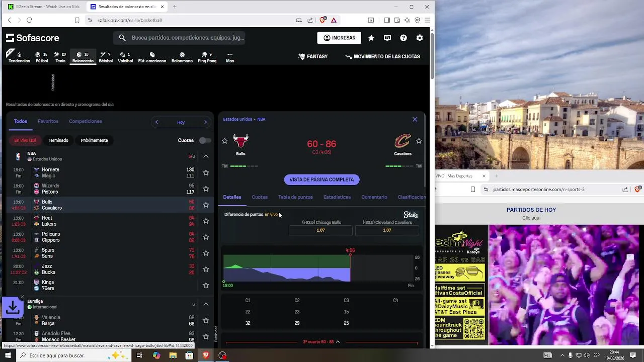Select -23.5 Cleveland Cavaliers 1.87 odds
The image size is (644, 362).
[x=387, y=230]
